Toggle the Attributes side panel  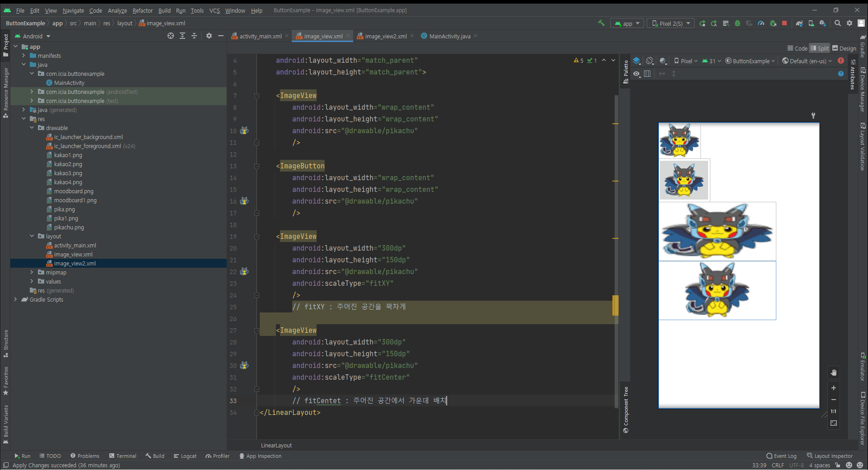[x=853, y=74]
